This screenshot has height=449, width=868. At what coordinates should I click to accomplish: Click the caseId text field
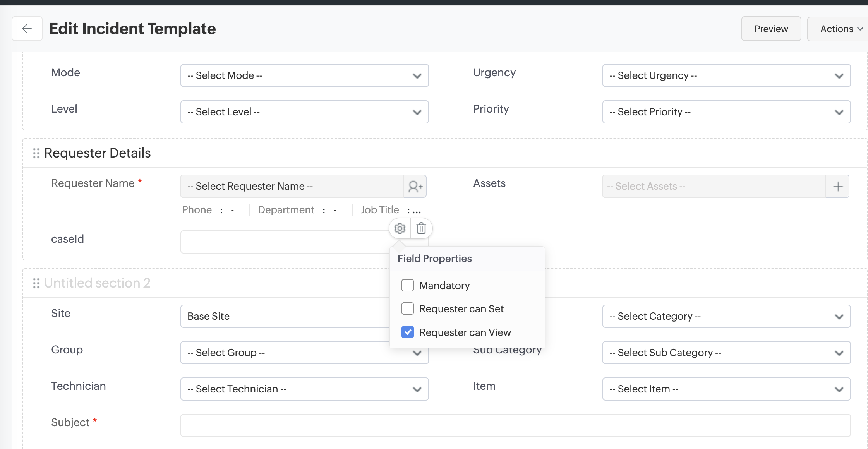285,242
